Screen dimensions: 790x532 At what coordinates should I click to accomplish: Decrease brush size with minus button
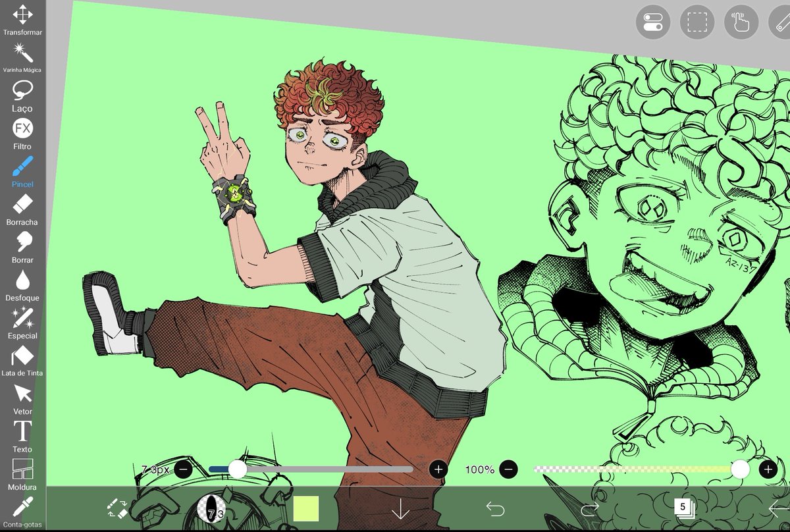pyautogui.click(x=183, y=469)
